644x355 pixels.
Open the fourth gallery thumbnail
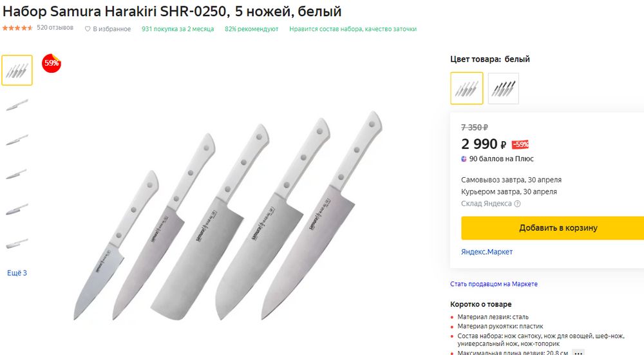(17, 174)
